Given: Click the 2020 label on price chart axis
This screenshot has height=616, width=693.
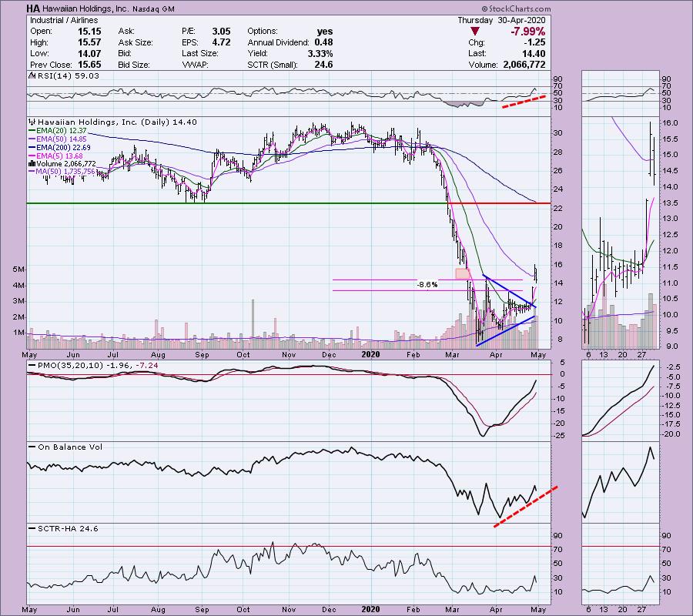Looking at the screenshot, I should click(370, 354).
